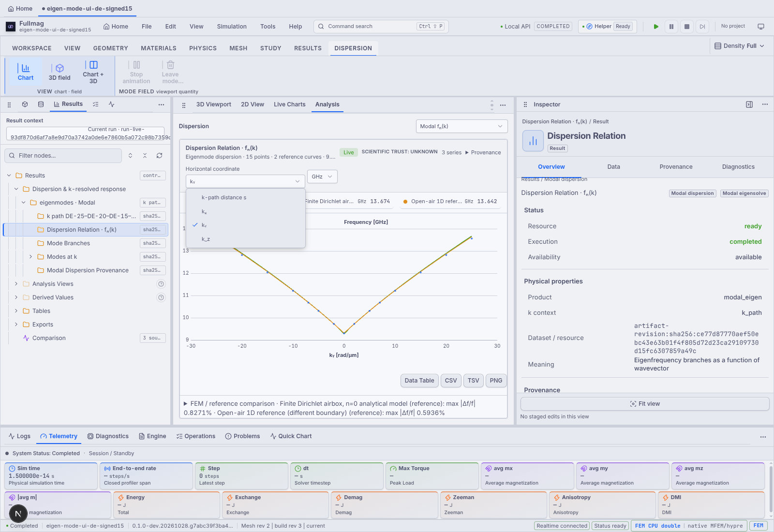
Task: Open the activity pulse icon in left panel
Action: pos(112,104)
